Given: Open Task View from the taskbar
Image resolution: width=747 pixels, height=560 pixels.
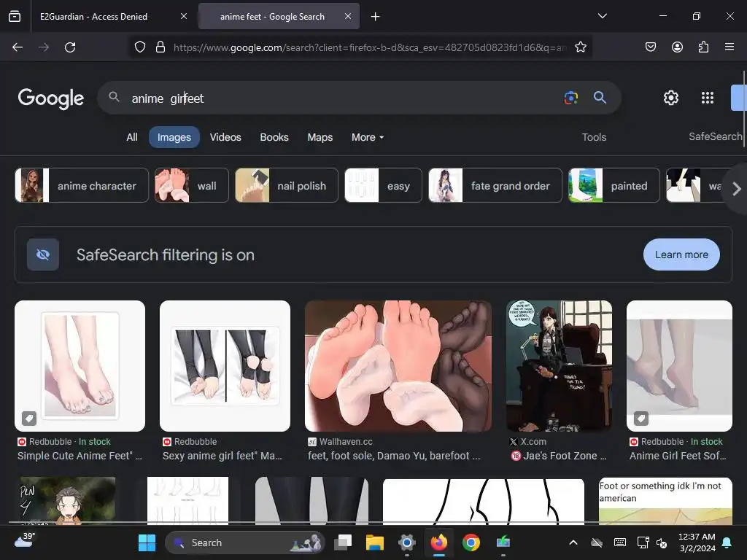Looking at the screenshot, I should click(x=343, y=542).
